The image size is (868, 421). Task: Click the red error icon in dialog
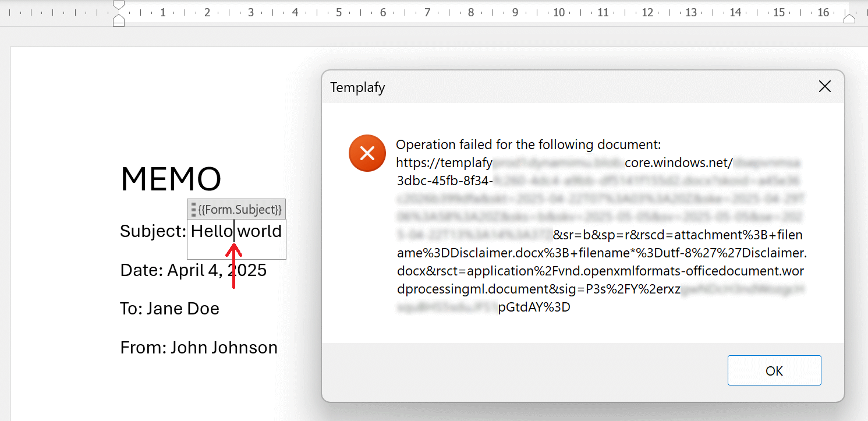367,153
